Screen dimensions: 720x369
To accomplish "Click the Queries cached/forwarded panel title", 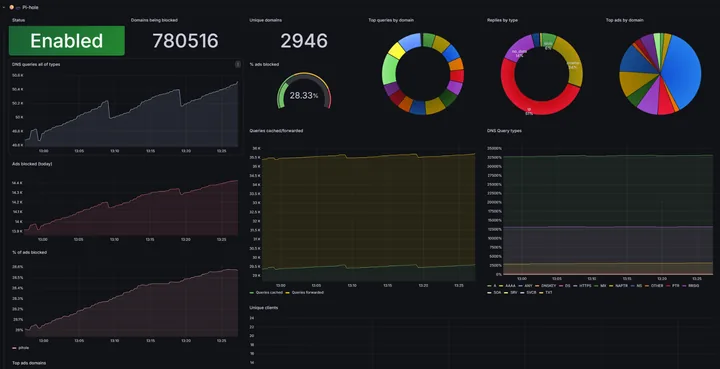I will click(x=276, y=131).
